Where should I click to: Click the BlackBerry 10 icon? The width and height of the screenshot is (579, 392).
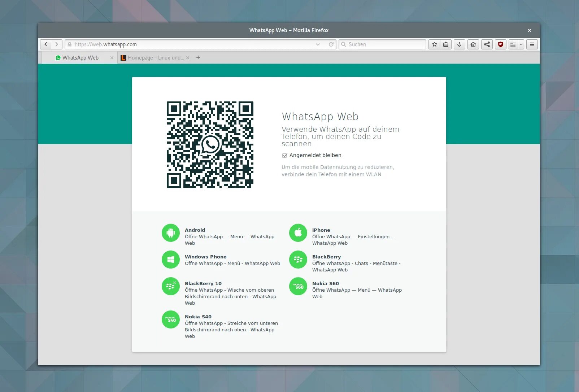click(171, 286)
